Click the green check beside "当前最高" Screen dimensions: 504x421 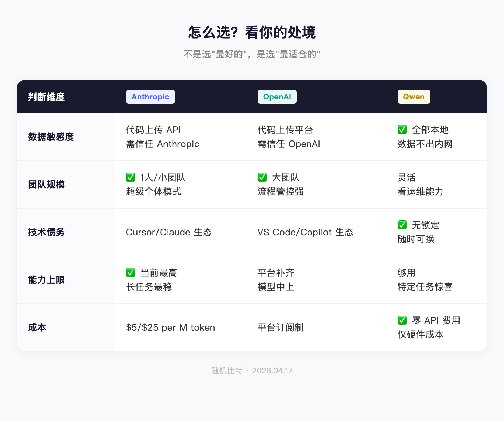pos(131,273)
